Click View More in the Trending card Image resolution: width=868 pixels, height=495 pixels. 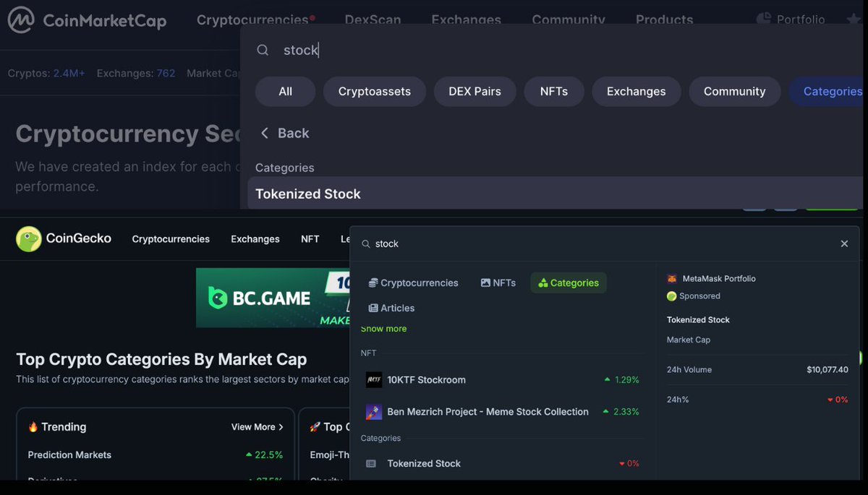click(x=258, y=427)
